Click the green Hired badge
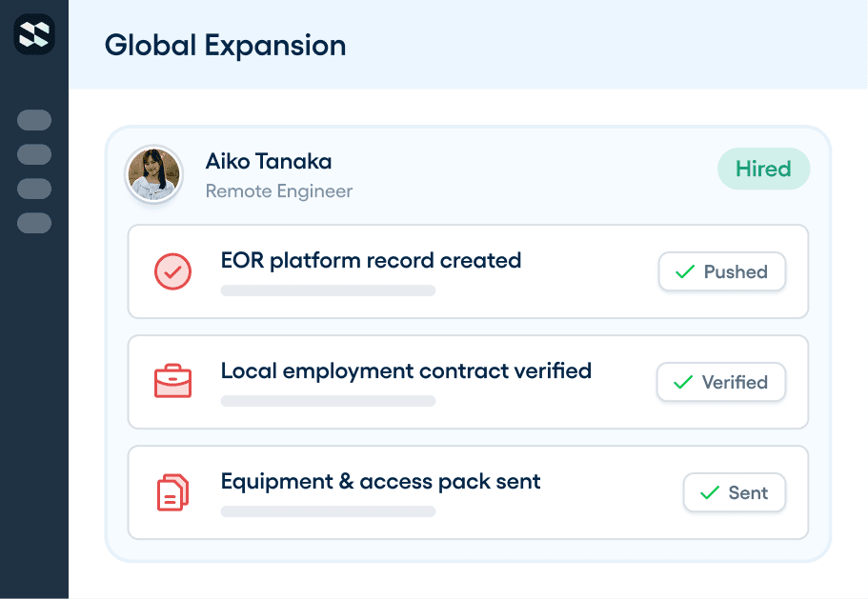The width and height of the screenshot is (868, 599). pyautogui.click(x=763, y=169)
